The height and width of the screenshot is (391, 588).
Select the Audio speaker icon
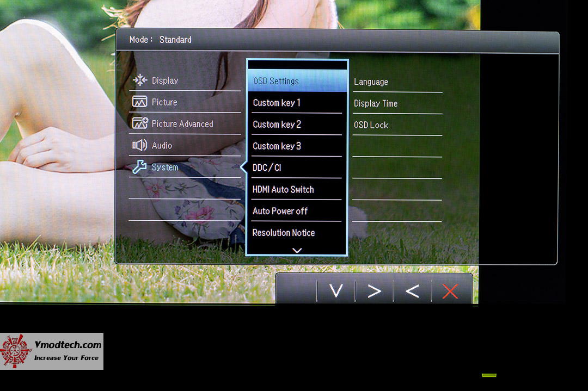139,145
